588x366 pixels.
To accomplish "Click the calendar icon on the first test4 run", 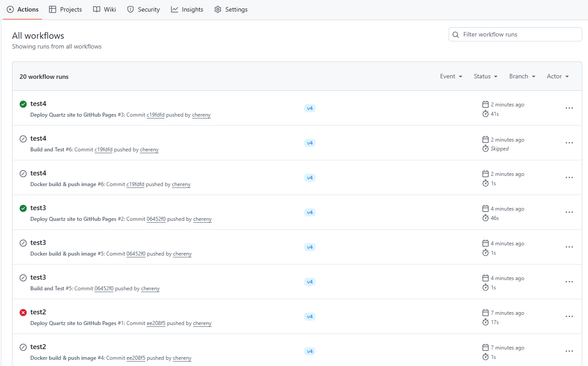I will (x=486, y=105).
